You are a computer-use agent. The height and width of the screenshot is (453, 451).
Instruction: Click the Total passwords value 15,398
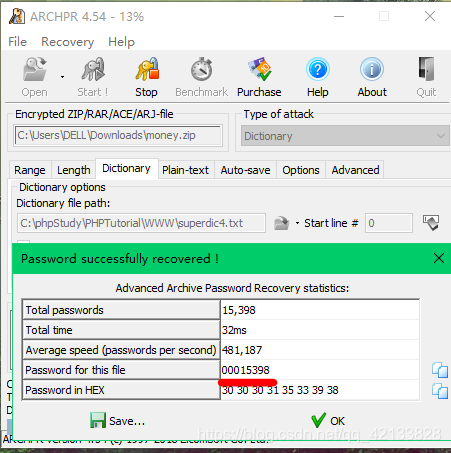(239, 310)
